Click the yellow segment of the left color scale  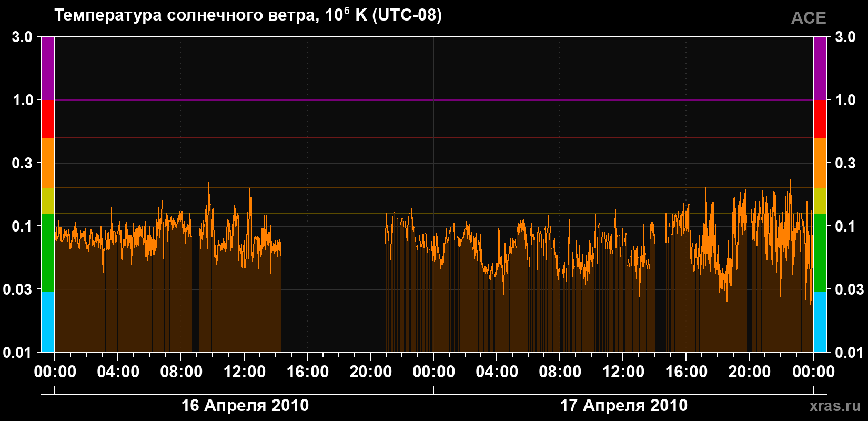click(48, 201)
